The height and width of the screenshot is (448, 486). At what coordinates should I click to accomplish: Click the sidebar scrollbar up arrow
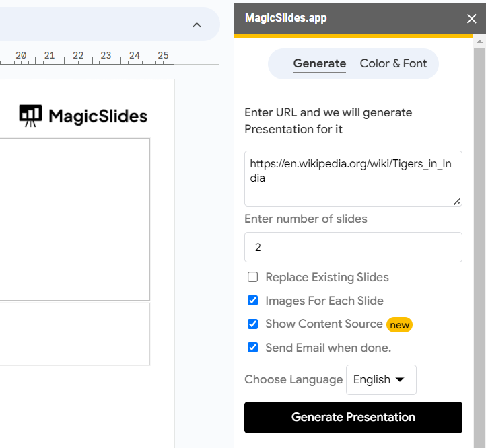pos(479,42)
